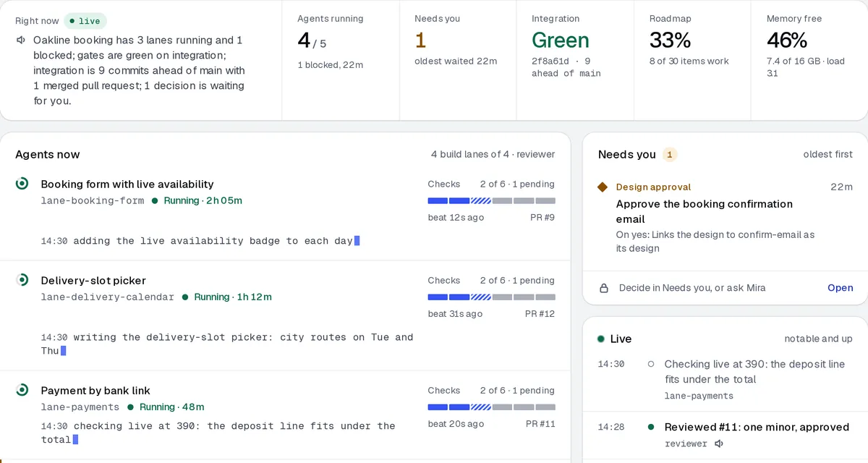Click the lane-payments name under Payment by bank link
This screenshot has width=868, height=463.
(80, 407)
